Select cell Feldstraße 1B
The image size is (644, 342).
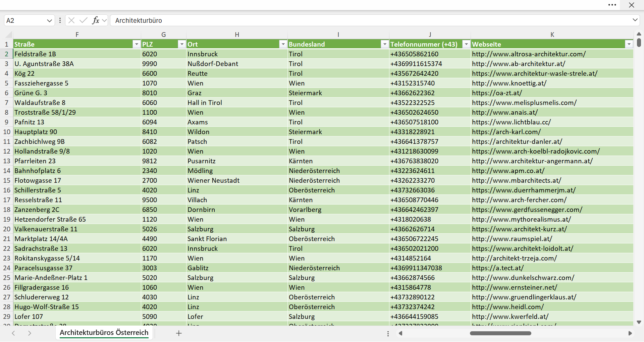[x=77, y=54]
